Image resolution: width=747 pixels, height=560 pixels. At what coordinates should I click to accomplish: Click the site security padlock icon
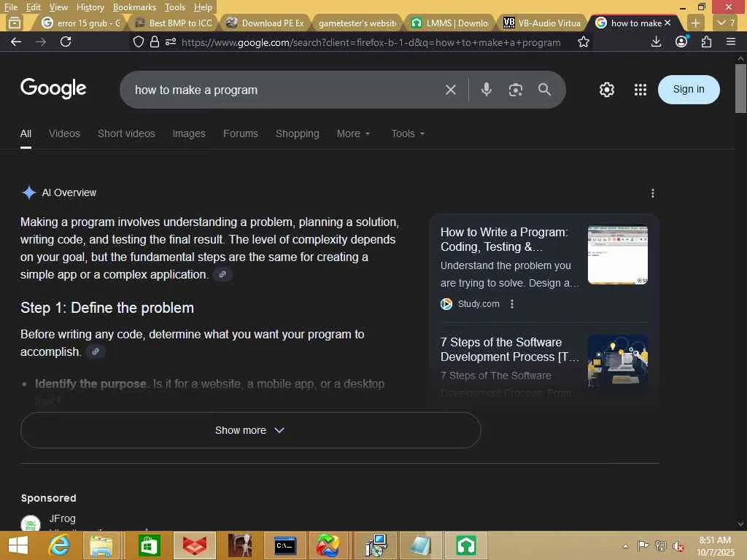(x=155, y=42)
